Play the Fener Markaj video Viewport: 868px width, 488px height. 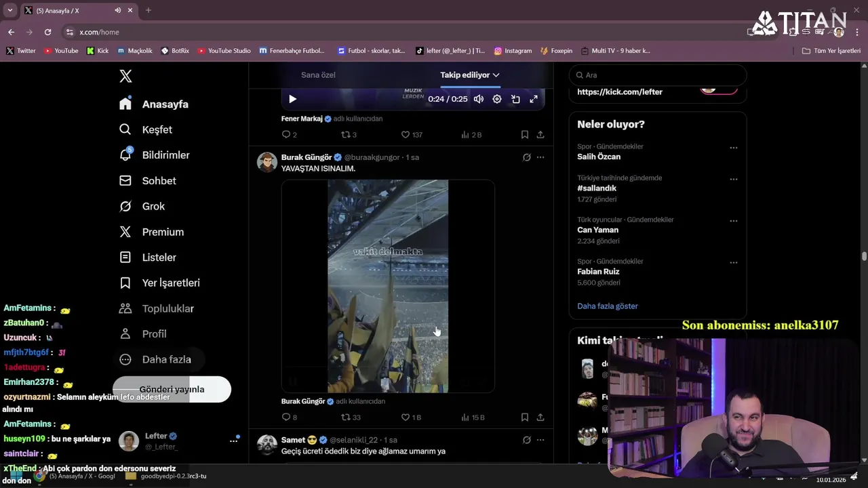[292, 99]
